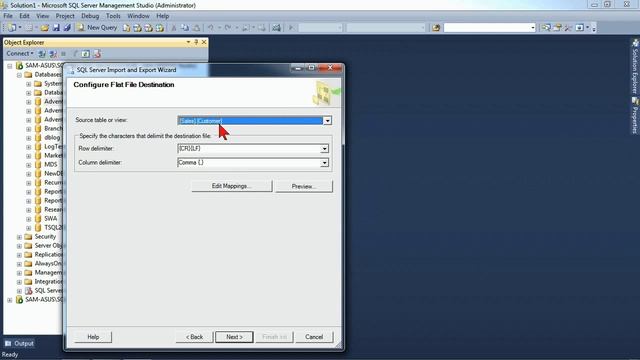The image size is (640, 360).
Task: Click the Preview button
Action: (304, 186)
